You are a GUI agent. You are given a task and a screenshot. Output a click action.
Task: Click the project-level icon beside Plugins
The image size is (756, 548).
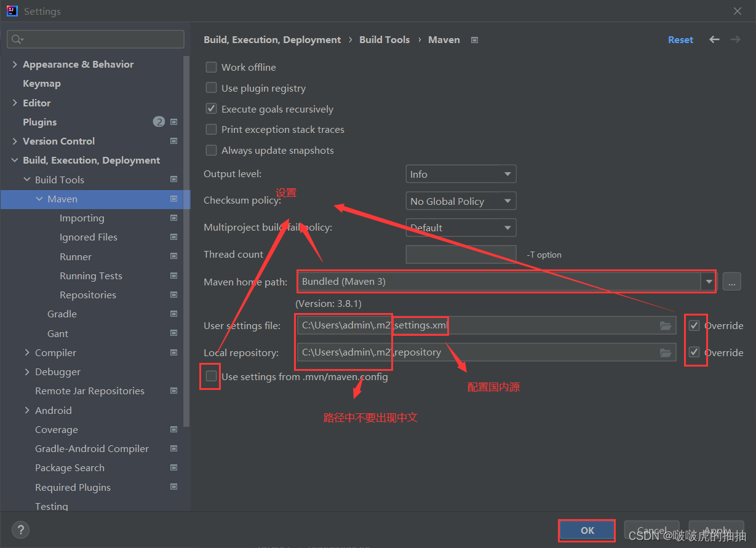[173, 122]
